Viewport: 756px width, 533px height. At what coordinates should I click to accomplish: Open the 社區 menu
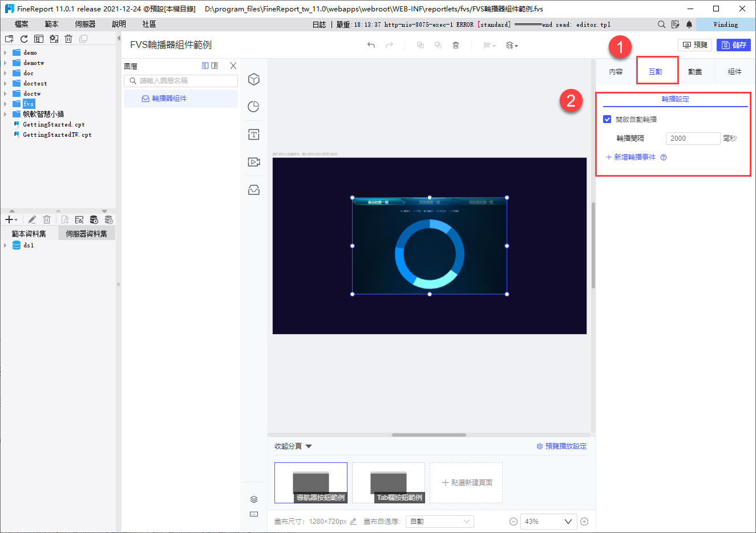pyautogui.click(x=149, y=24)
